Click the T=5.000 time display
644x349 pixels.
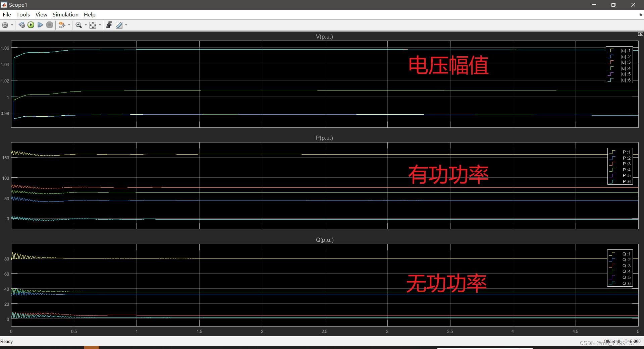632,341
